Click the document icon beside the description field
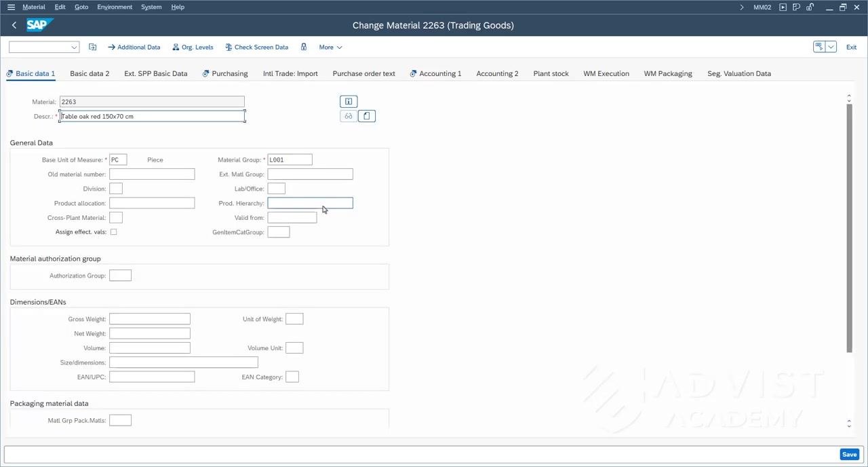This screenshot has width=868, height=467. pyautogui.click(x=366, y=116)
